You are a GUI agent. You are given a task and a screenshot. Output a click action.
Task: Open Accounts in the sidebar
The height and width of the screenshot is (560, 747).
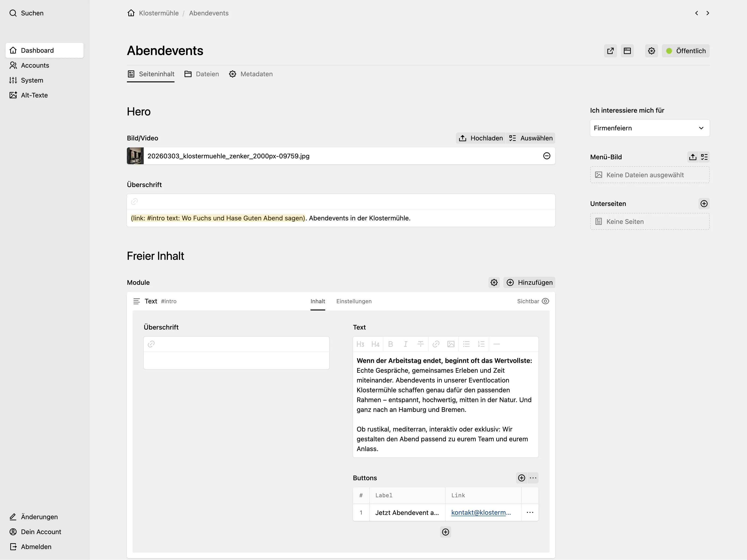(x=45, y=65)
